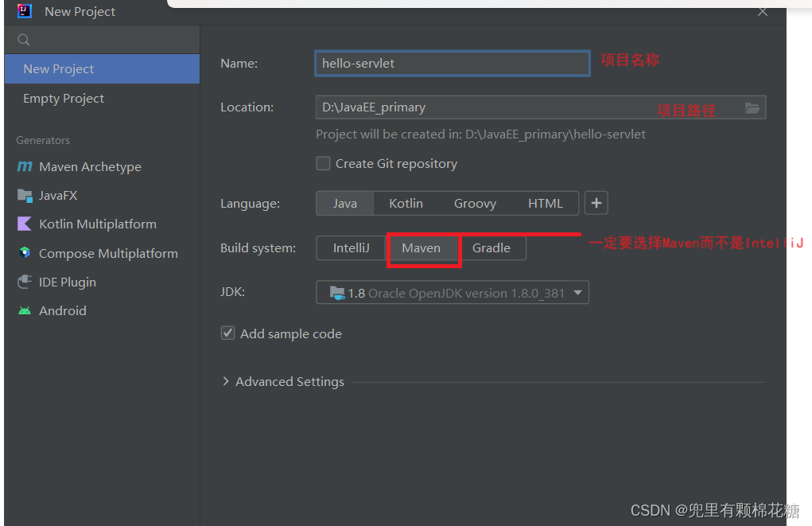Open IDE Plugin generator entry
The image size is (812, 526).
(x=102, y=282)
